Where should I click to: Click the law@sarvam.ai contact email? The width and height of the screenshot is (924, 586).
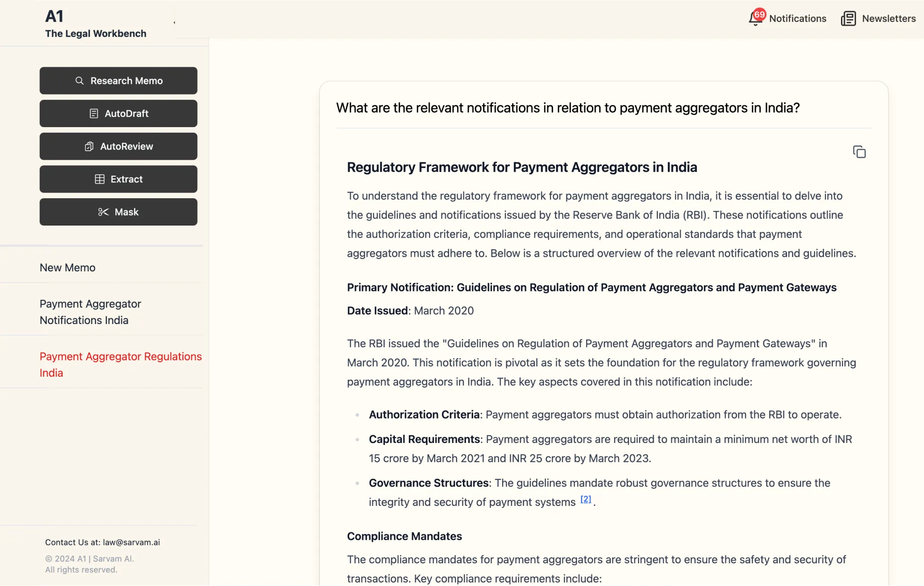point(131,542)
